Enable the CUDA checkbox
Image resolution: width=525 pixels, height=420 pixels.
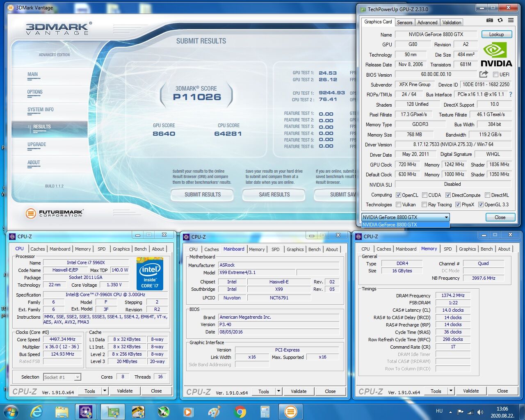click(x=425, y=195)
